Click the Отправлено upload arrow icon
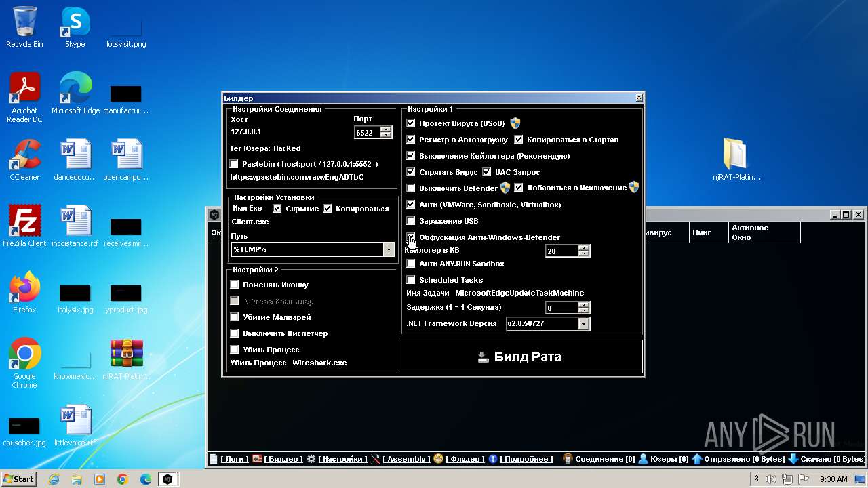Viewport: 868px width, 488px height. click(x=696, y=459)
